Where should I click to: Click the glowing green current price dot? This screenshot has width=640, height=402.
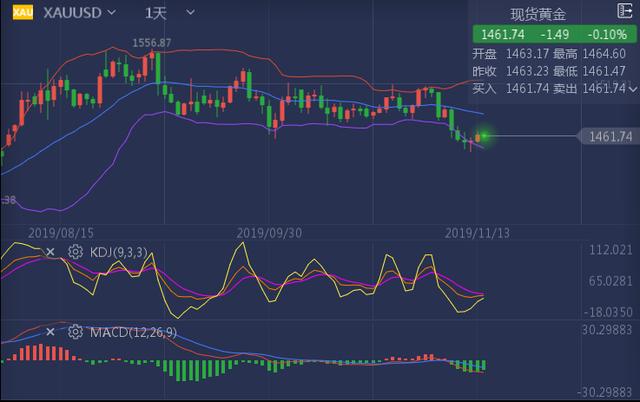[x=484, y=135]
